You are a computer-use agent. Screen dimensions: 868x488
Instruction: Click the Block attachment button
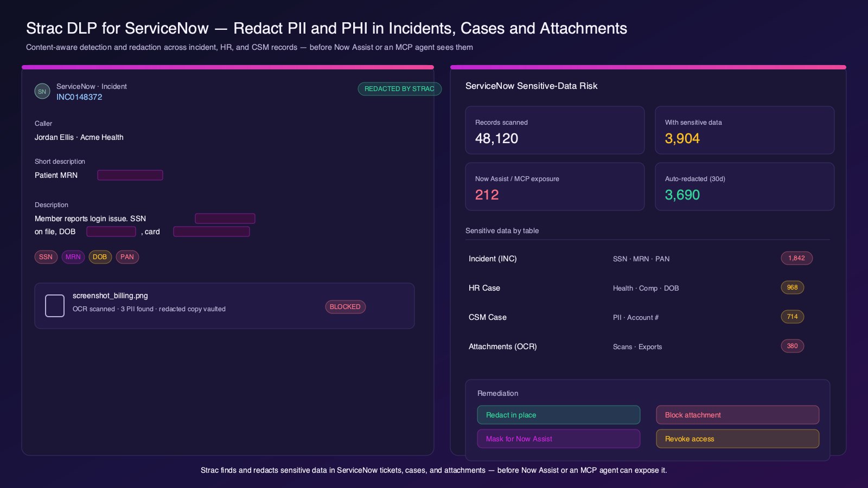pos(738,415)
